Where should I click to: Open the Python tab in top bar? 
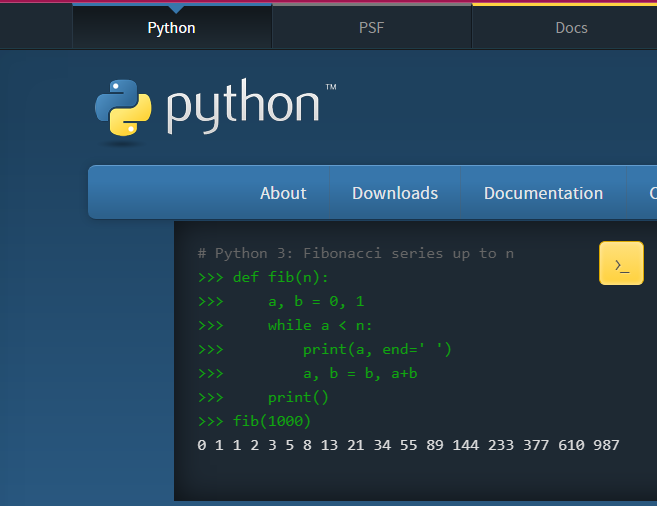click(x=172, y=28)
